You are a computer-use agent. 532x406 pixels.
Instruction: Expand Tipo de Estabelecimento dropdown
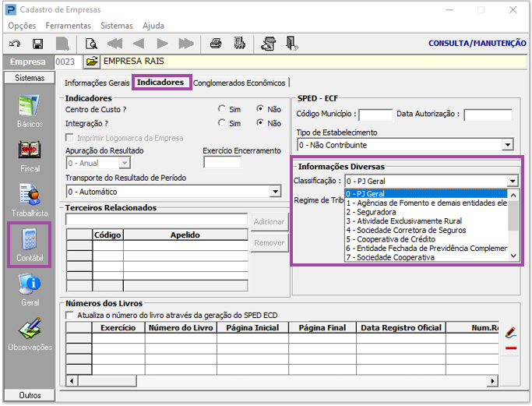pos(508,145)
